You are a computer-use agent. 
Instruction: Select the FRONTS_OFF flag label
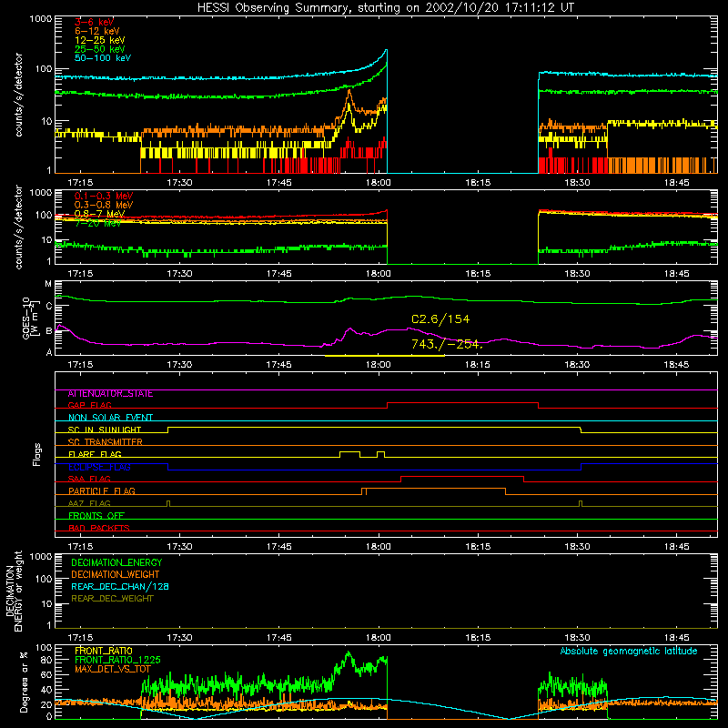tap(96, 515)
